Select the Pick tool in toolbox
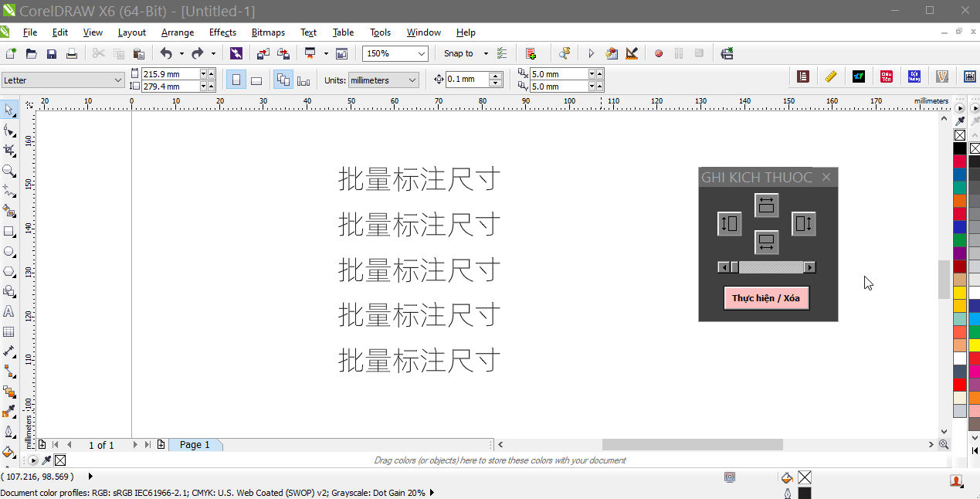 [9, 110]
